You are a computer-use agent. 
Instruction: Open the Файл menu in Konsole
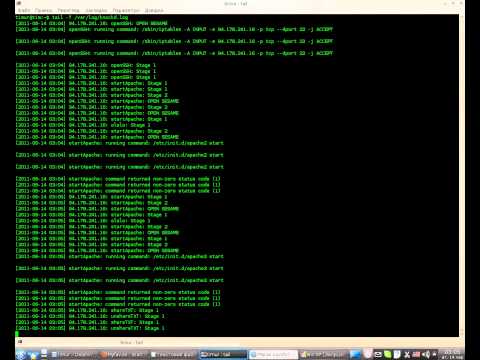[x=24, y=10]
